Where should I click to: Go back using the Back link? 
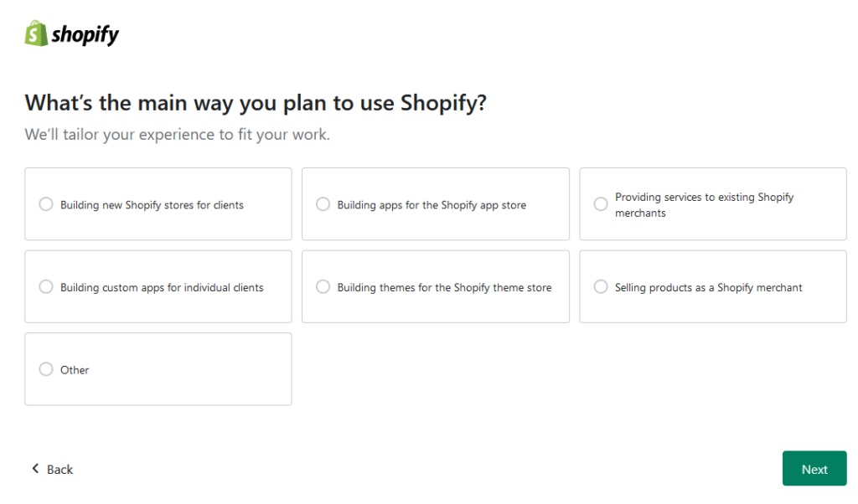tap(59, 470)
